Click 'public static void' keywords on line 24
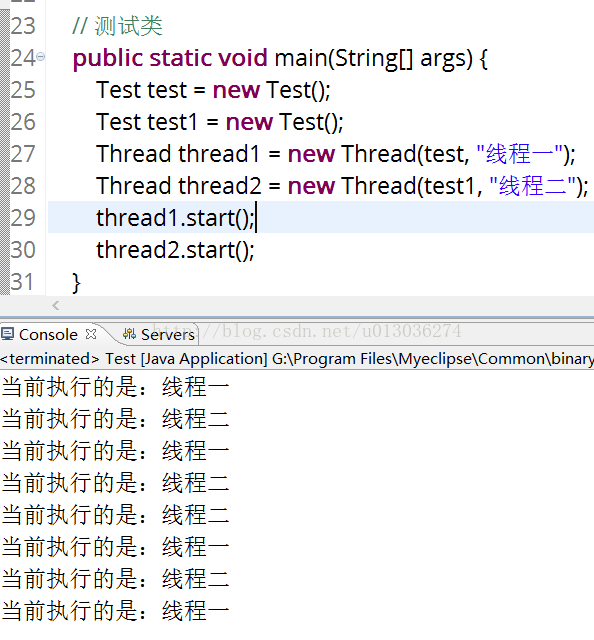594x640 pixels. pos(170,58)
